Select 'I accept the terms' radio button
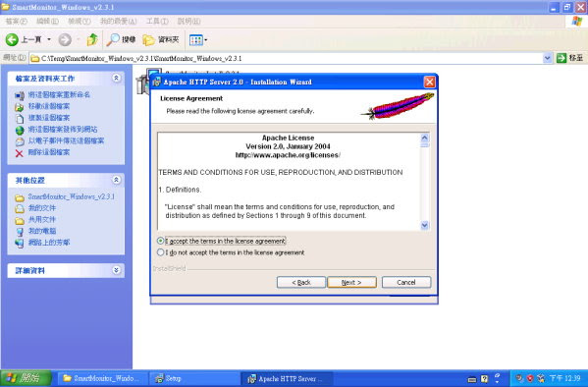Image resolution: width=588 pixels, height=387 pixels. (x=161, y=241)
